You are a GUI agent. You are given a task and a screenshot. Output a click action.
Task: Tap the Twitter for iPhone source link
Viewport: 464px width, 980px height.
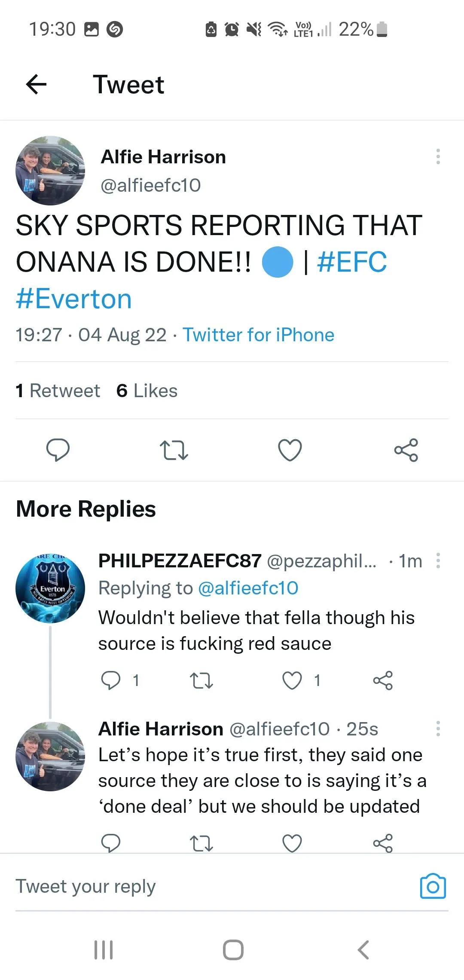pos(258,335)
